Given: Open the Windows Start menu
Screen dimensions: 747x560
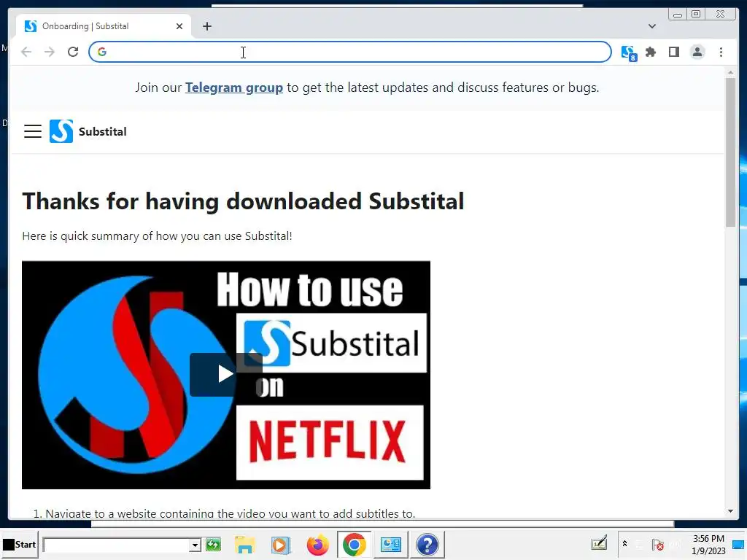Looking at the screenshot, I should click(x=20, y=544).
